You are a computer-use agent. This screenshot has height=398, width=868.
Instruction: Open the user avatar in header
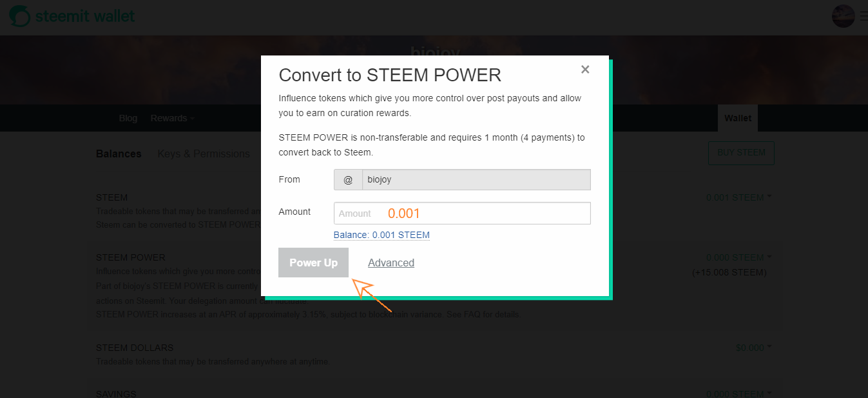click(x=844, y=15)
